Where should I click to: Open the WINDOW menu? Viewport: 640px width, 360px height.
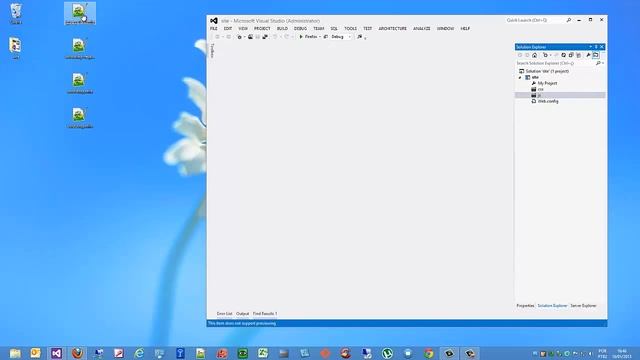coord(445,29)
